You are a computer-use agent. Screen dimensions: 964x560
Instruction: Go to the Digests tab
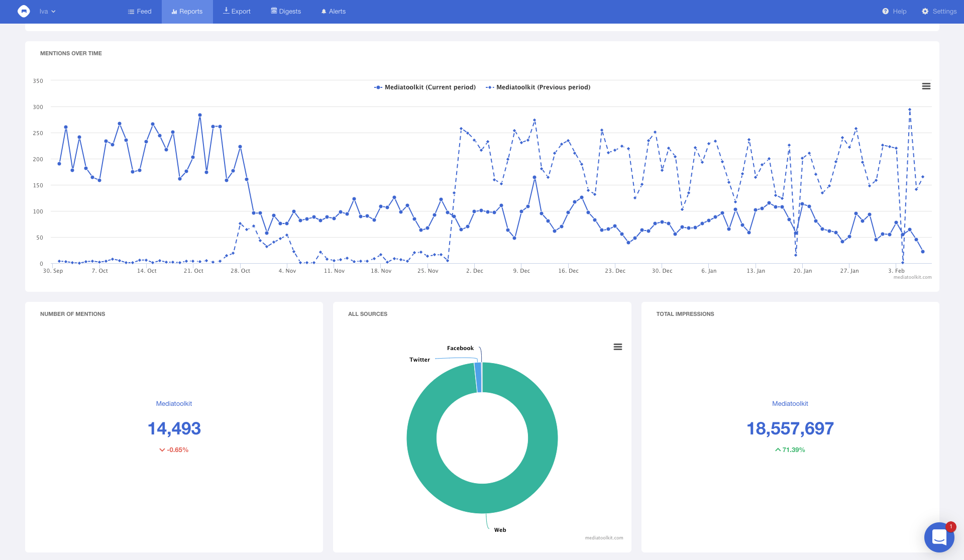click(x=286, y=12)
